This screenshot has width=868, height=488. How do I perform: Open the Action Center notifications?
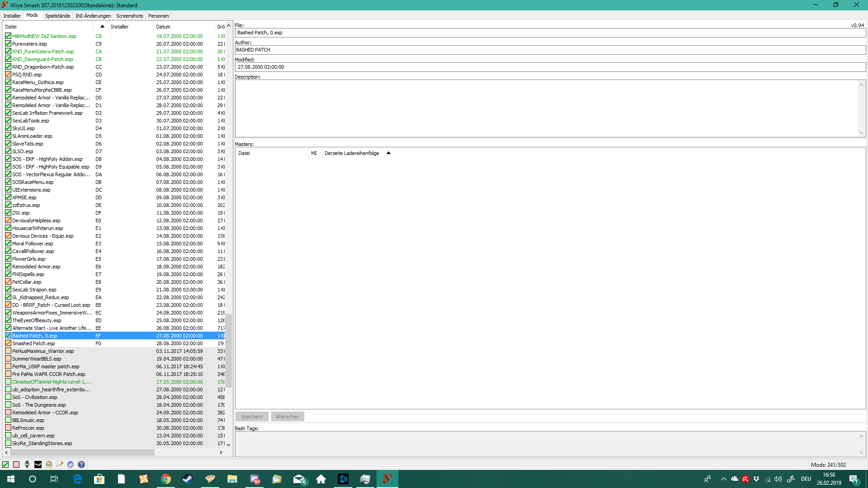[x=854, y=479]
